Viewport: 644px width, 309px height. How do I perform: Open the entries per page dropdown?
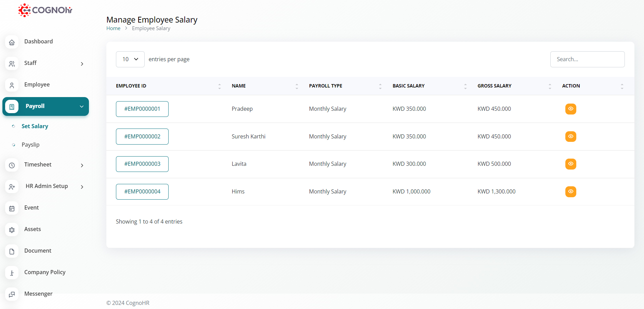(130, 59)
